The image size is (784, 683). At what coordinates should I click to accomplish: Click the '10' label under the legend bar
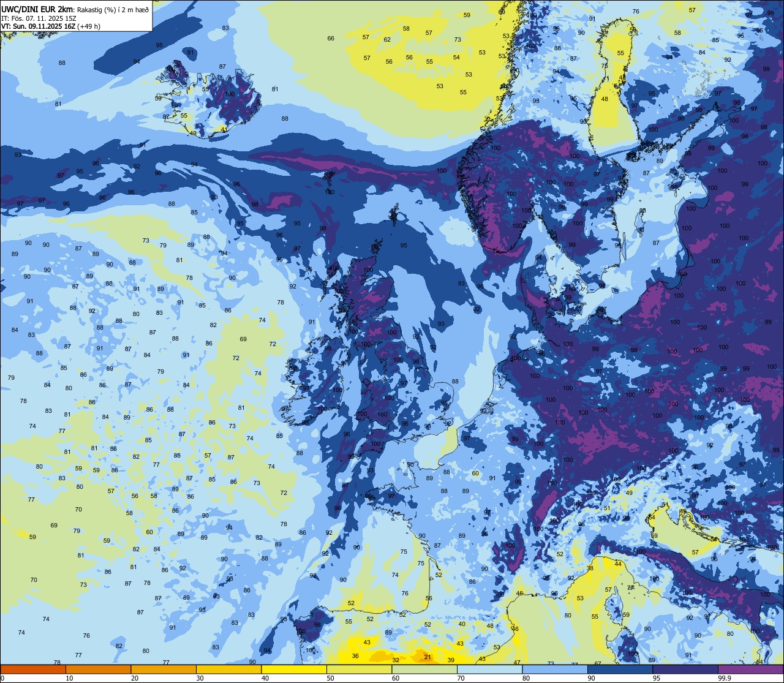pyautogui.click(x=69, y=678)
